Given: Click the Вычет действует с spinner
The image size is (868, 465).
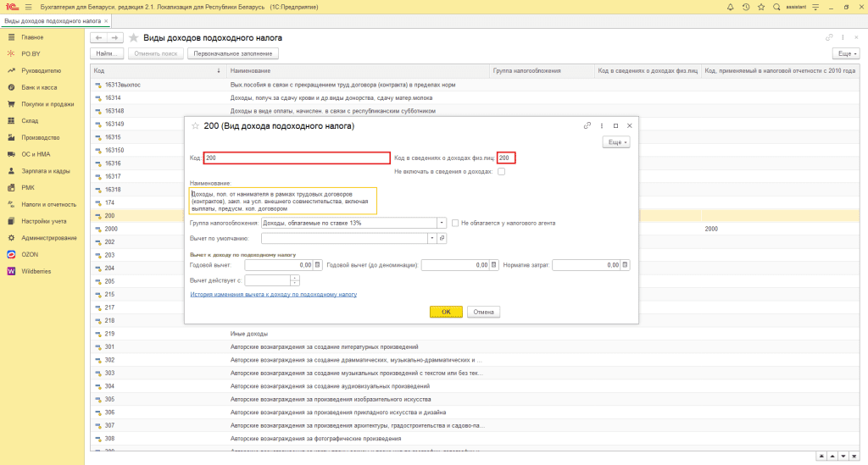Looking at the screenshot, I should pyautogui.click(x=294, y=280).
